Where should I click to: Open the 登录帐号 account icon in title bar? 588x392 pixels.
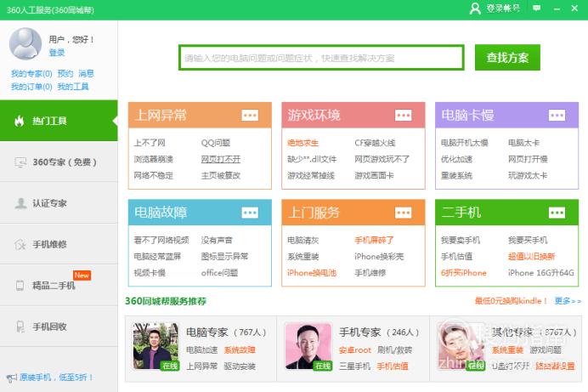[x=475, y=9]
